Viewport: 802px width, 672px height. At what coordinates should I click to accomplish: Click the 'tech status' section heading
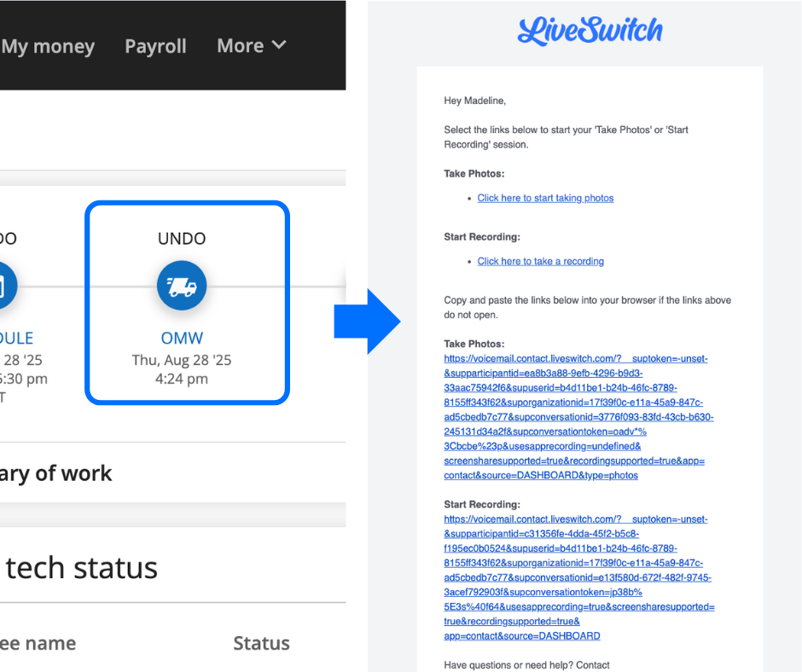point(81,568)
